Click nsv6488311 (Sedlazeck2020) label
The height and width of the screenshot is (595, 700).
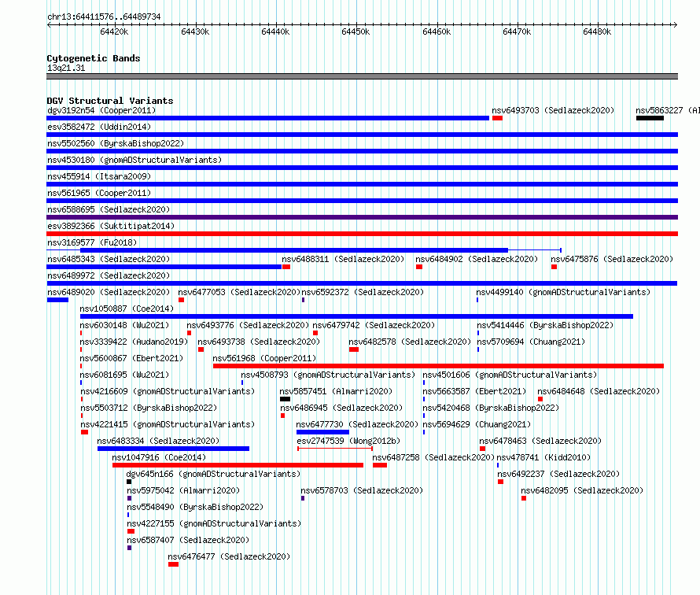click(343, 259)
